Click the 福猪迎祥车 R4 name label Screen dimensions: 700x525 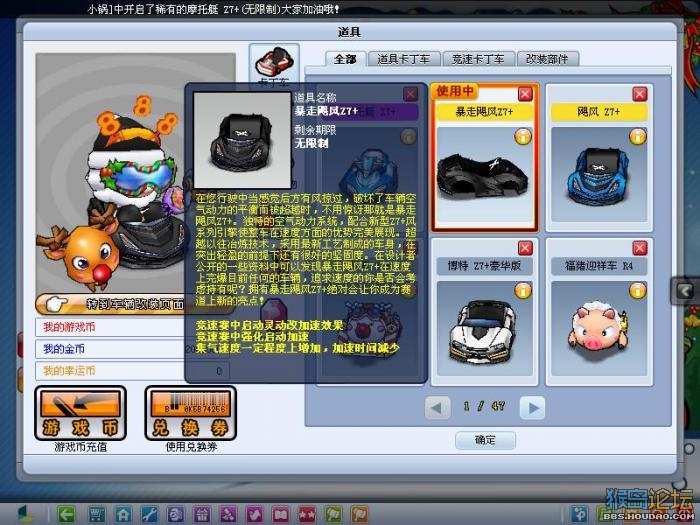(x=599, y=266)
